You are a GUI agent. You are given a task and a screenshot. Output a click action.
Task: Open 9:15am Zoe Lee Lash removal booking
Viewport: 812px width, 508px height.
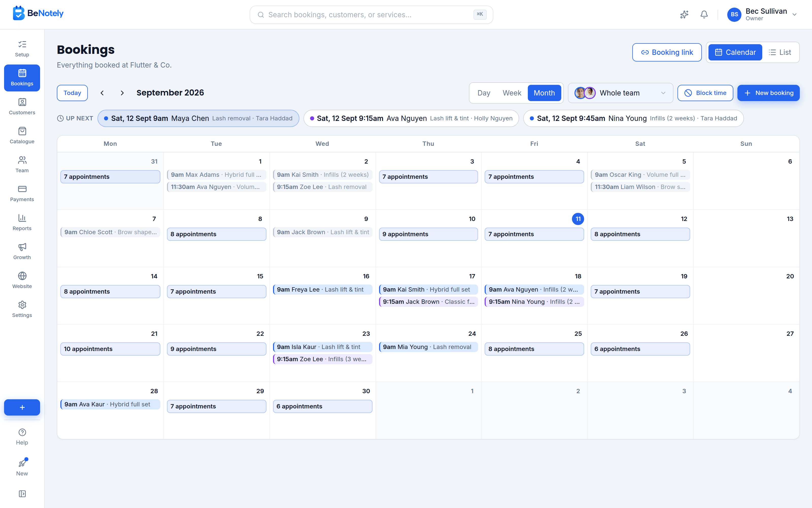pos(323,187)
